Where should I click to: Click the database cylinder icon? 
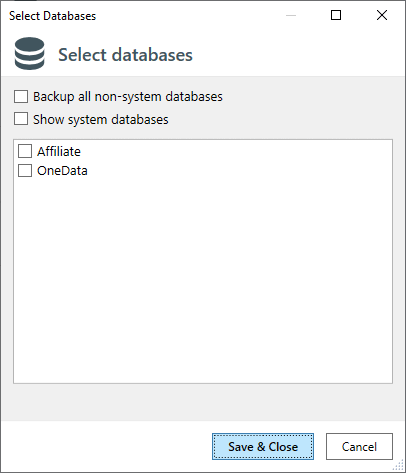29,54
